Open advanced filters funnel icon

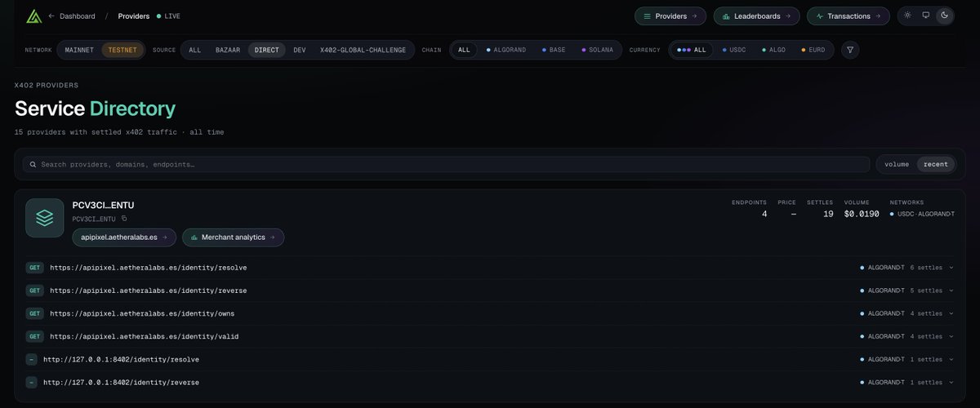(x=850, y=50)
